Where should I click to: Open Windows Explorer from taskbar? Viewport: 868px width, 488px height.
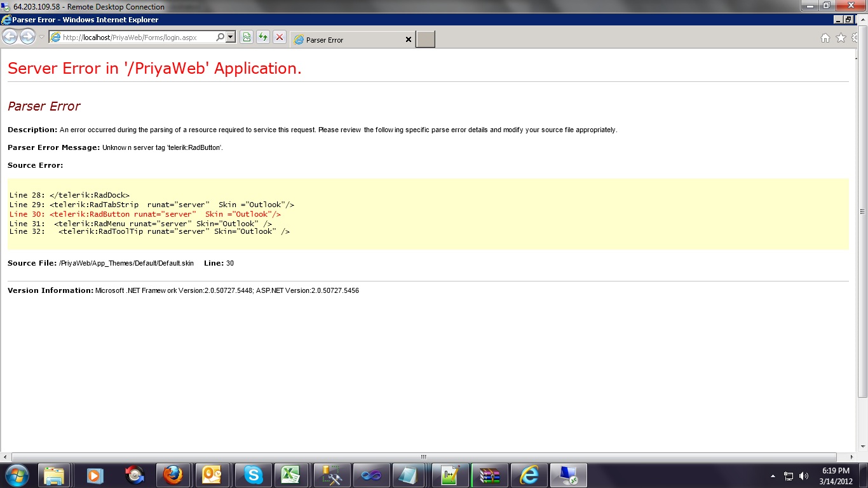(54, 475)
